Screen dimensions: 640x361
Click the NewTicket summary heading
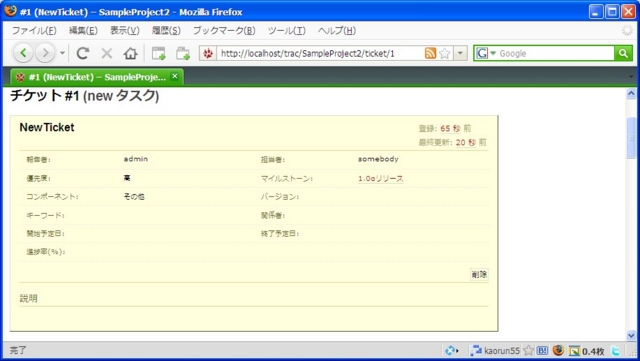point(47,127)
